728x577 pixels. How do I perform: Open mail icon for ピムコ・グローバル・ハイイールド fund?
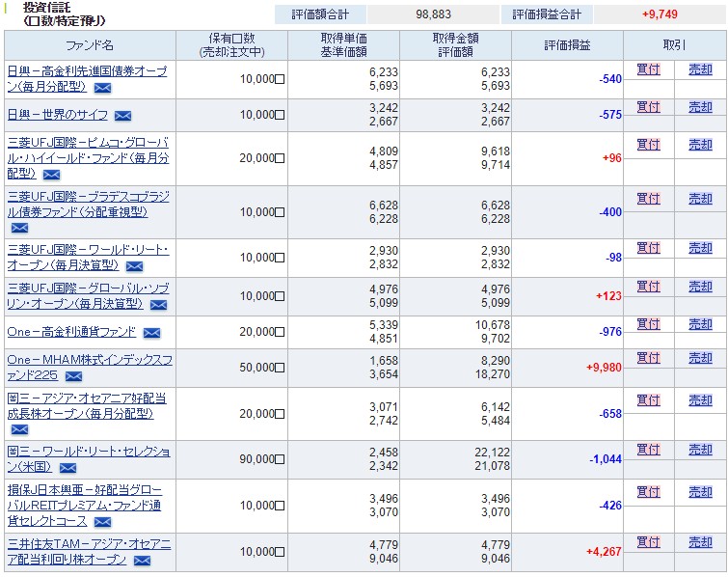point(51,175)
